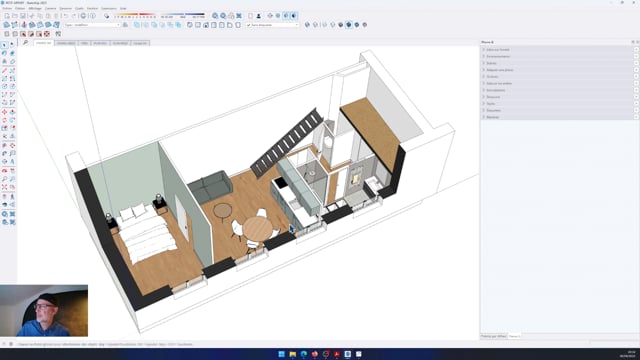Expand the Matières panel
Screen dimensions: 640x360
(559, 117)
